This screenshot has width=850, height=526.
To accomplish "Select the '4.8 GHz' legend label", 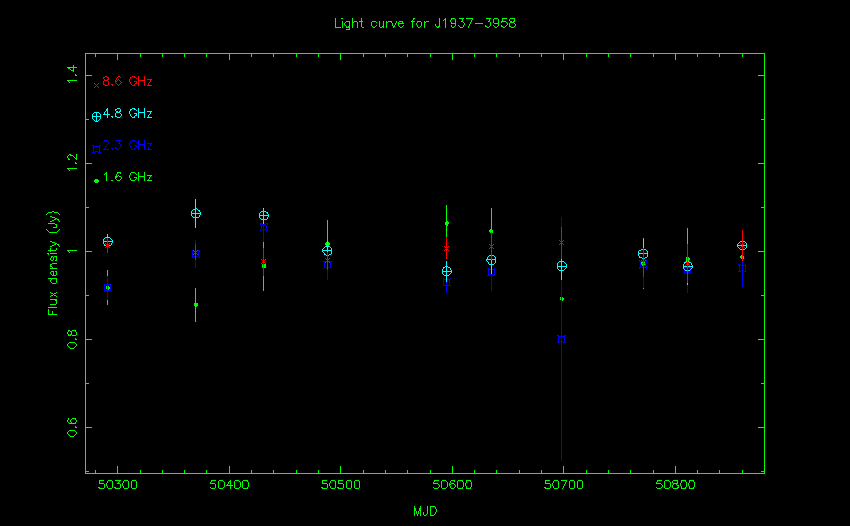I will (x=127, y=113).
